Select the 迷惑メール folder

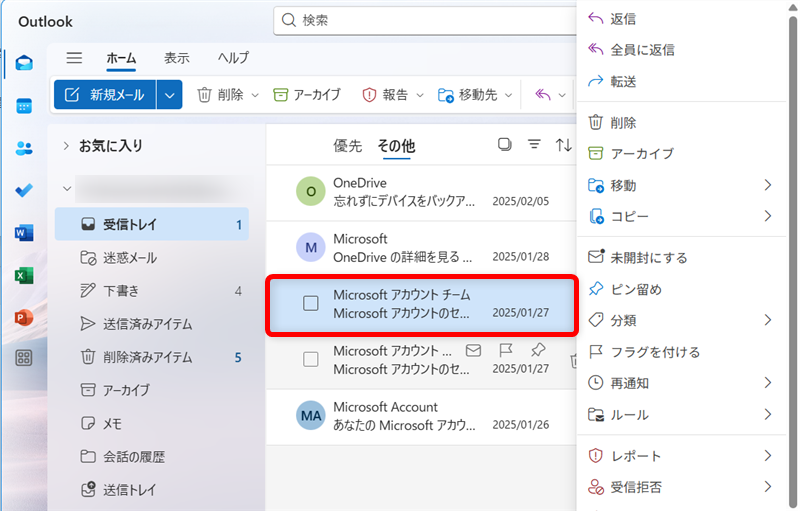coord(130,258)
